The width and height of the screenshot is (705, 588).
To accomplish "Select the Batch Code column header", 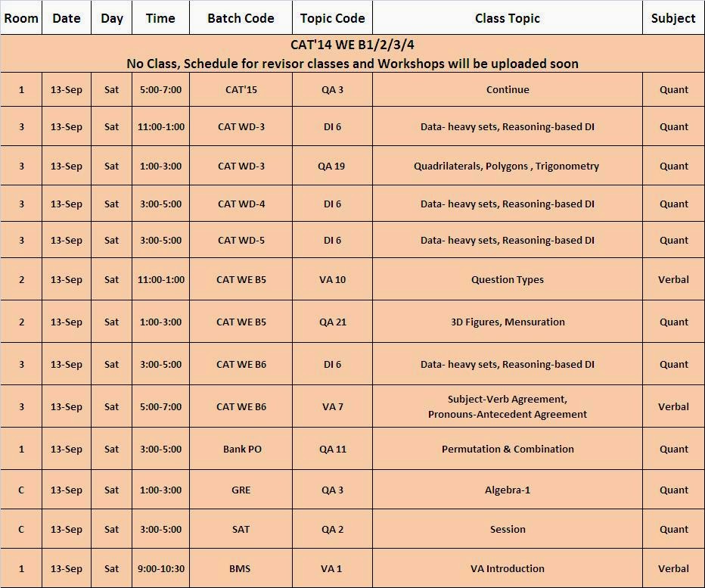I will [x=241, y=18].
